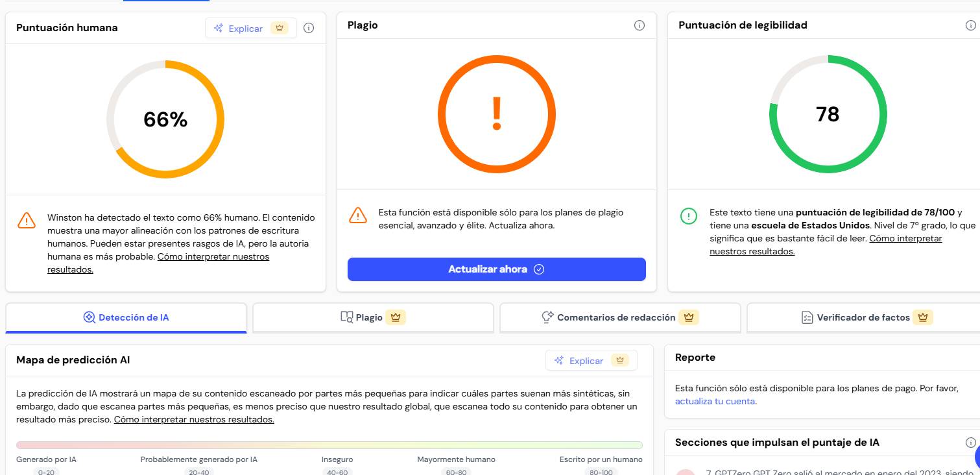980x475 pixels.
Task: Click the AI prediction gradient color bar
Action: coord(329,445)
